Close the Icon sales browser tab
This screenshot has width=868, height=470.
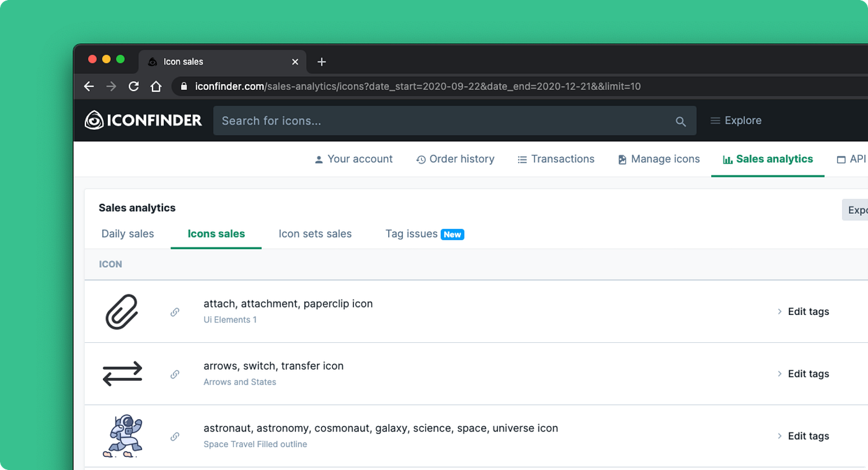[295, 61]
